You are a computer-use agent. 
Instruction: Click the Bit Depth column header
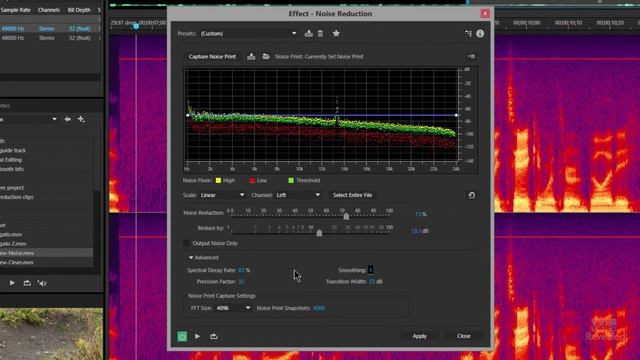click(x=79, y=10)
